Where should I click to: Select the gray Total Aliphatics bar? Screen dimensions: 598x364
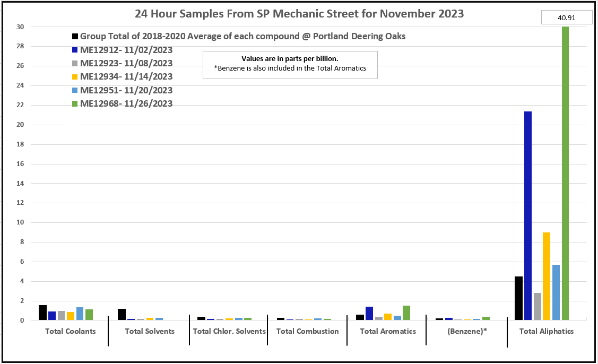(537, 307)
